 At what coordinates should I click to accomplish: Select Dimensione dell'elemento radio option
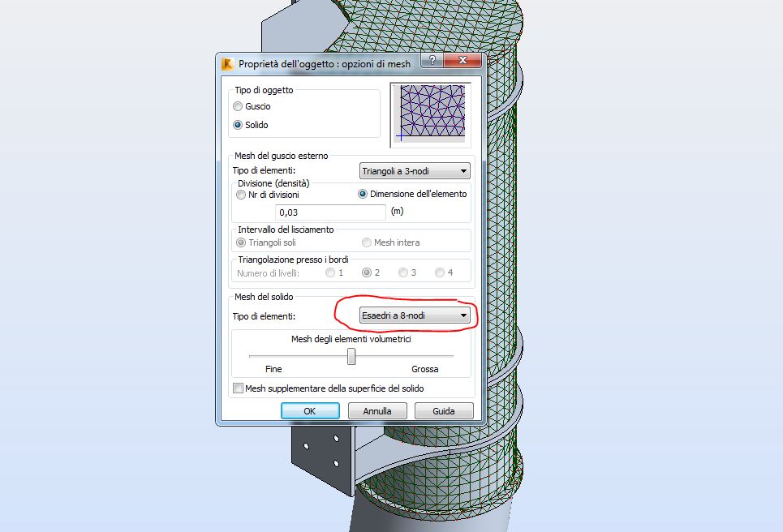click(363, 194)
